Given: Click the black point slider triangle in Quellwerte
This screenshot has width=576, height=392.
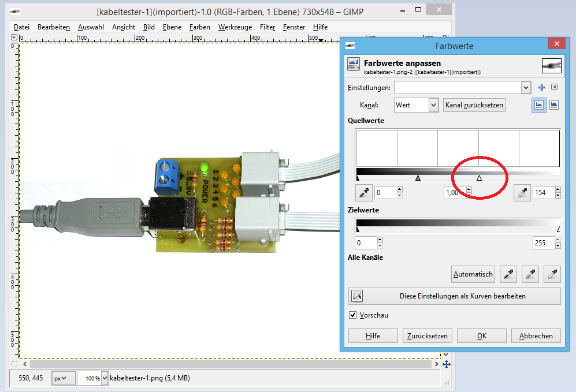Looking at the screenshot, I should [358, 178].
